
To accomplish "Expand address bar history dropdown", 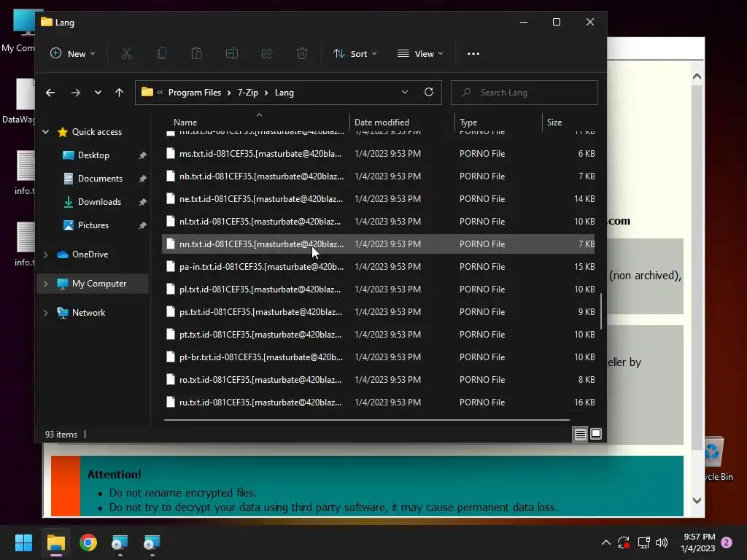I will pyautogui.click(x=405, y=92).
